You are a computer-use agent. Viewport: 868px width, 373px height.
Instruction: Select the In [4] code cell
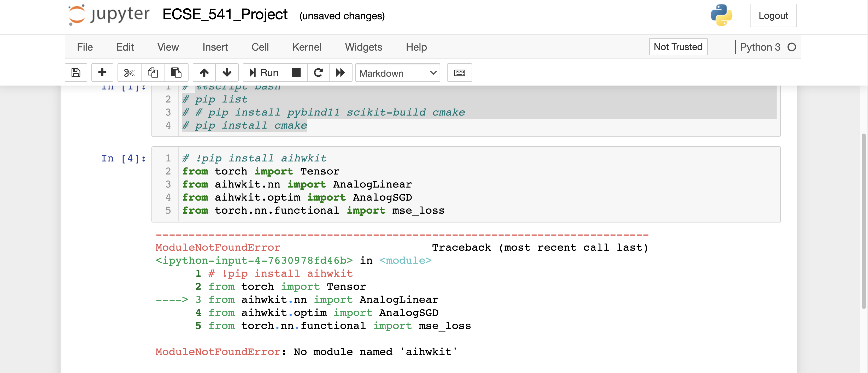click(x=404, y=184)
